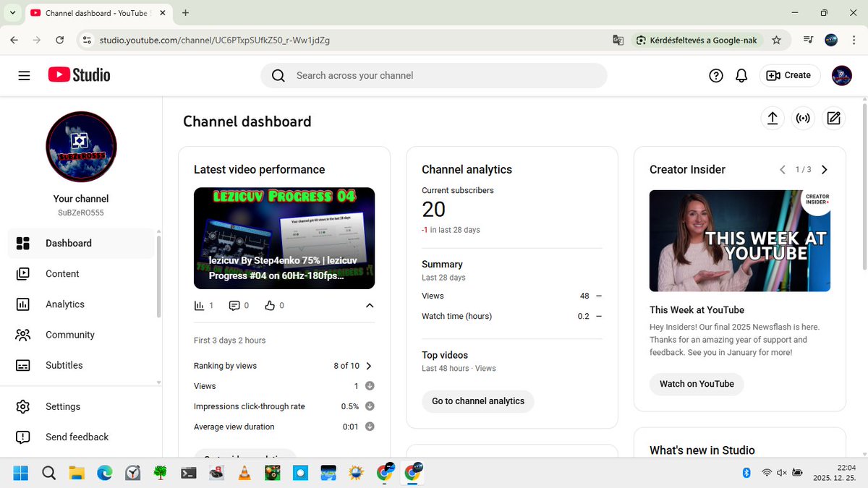
Task: Open the Ranking by views chevron
Action: [369, 366]
